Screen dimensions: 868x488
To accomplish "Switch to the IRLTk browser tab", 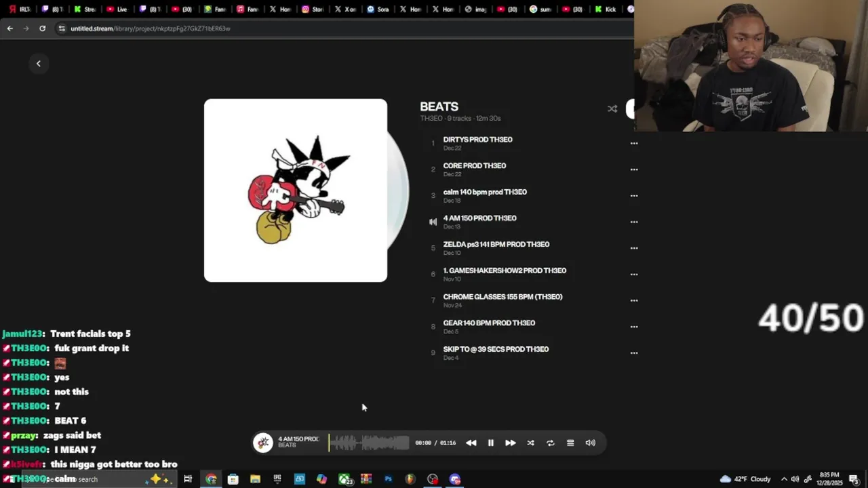I will (x=20, y=9).
